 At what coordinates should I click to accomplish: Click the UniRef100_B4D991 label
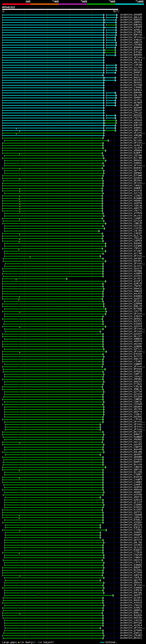point(131,243)
